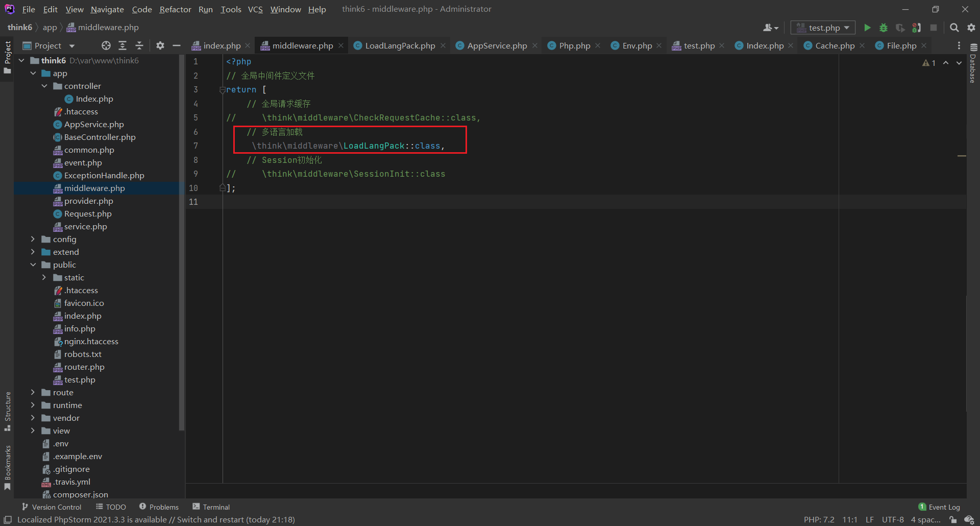Open the Terminal tool window

click(x=211, y=507)
